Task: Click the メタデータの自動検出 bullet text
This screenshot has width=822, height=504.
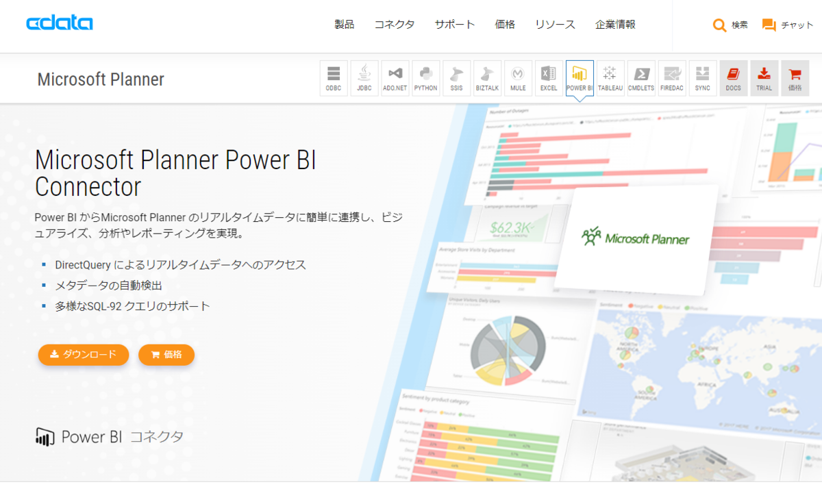Action: tap(109, 286)
